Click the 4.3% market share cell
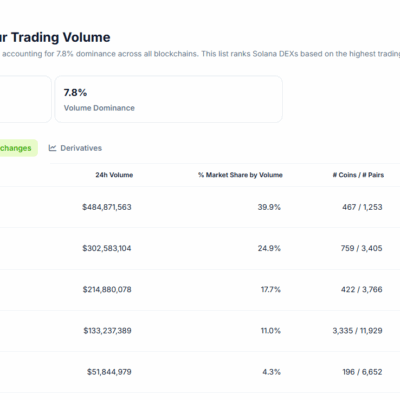 click(272, 372)
